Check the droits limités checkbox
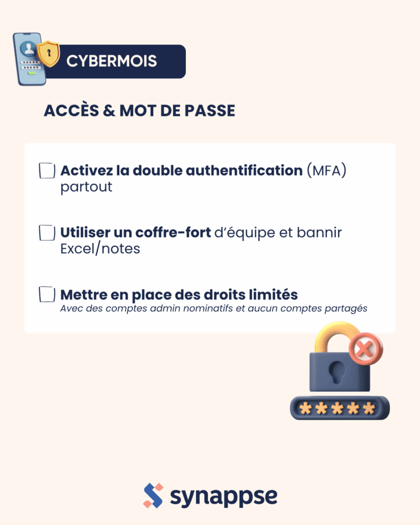420x525 pixels. click(x=47, y=295)
